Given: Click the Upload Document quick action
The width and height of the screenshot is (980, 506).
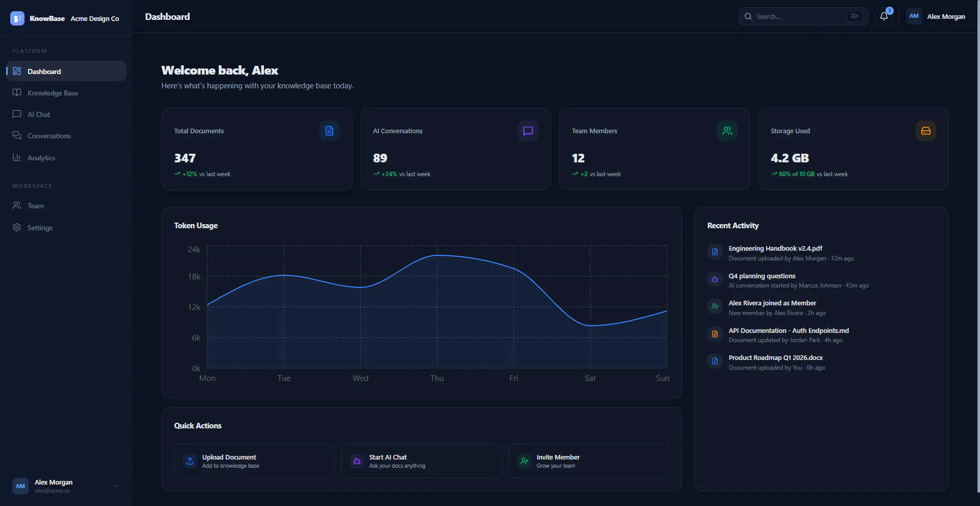Looking at the screenshot, I should point(254,461).
